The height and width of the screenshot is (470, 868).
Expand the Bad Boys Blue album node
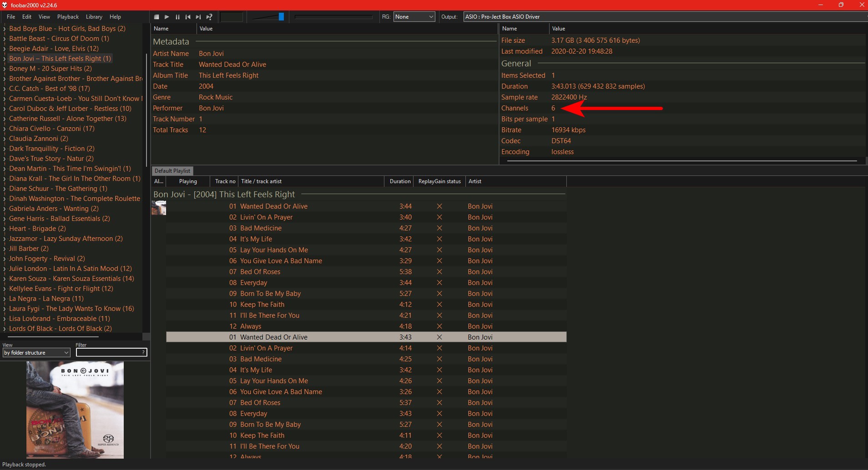[5, 29]
